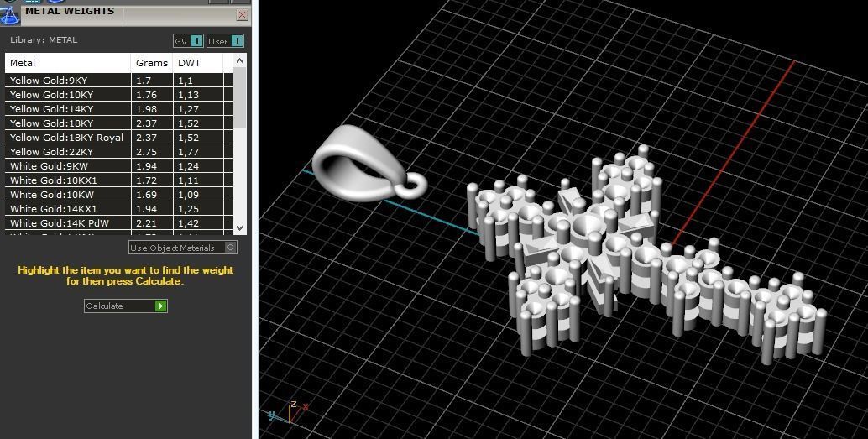Sort by the Grams column header

[x=152, y=63]
